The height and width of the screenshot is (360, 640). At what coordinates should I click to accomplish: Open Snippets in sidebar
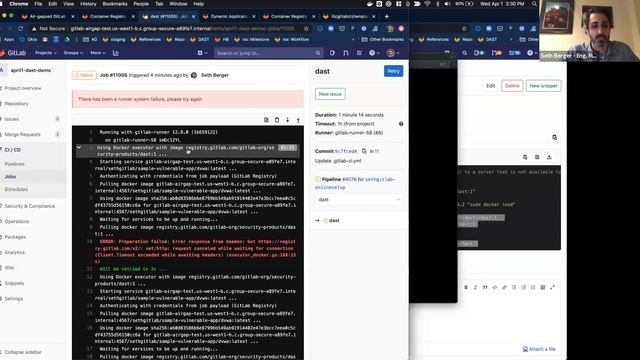14,283
